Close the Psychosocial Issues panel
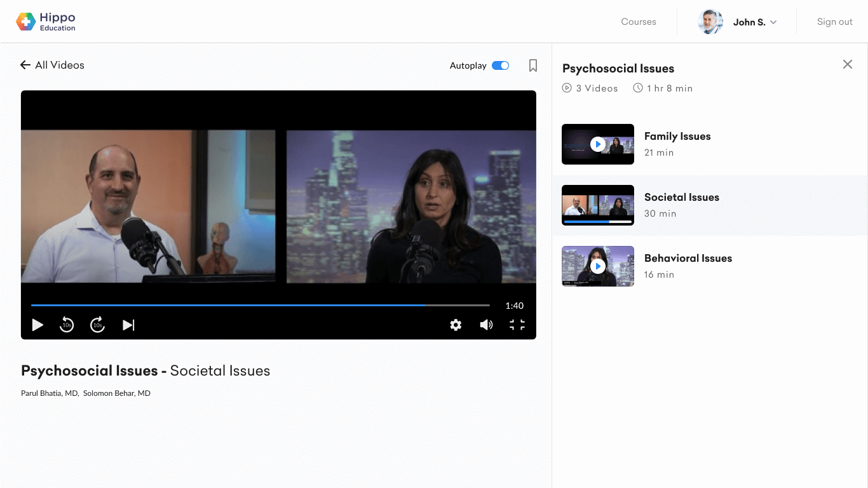 tap(848, 64)
